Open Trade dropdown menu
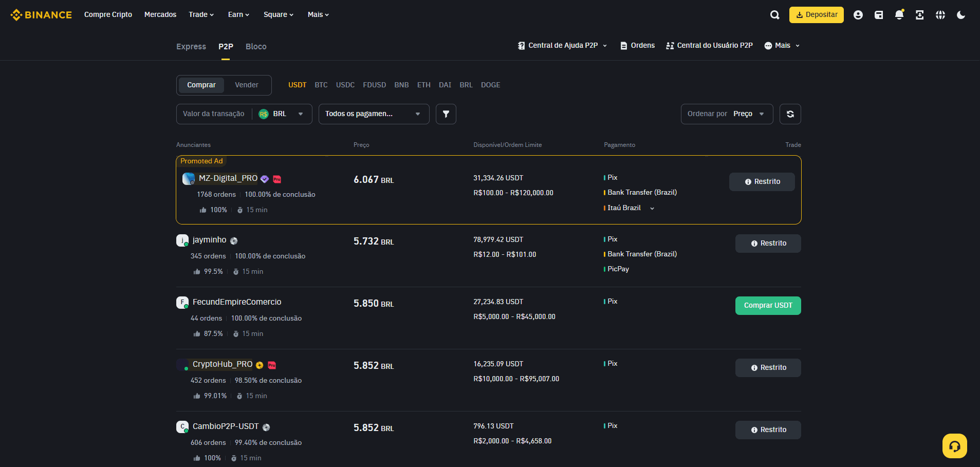Viewport: 980px width, 467px height. (x=201, y=15)
